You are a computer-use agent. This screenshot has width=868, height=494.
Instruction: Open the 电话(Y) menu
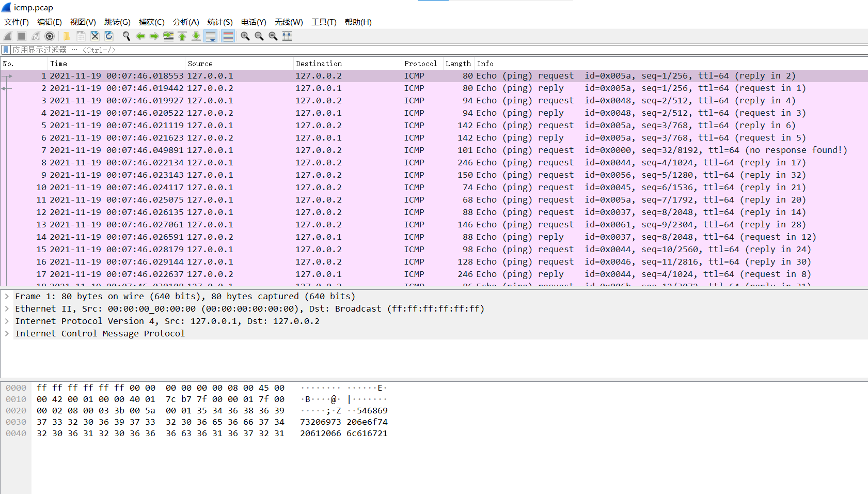[x=254, y=22]
